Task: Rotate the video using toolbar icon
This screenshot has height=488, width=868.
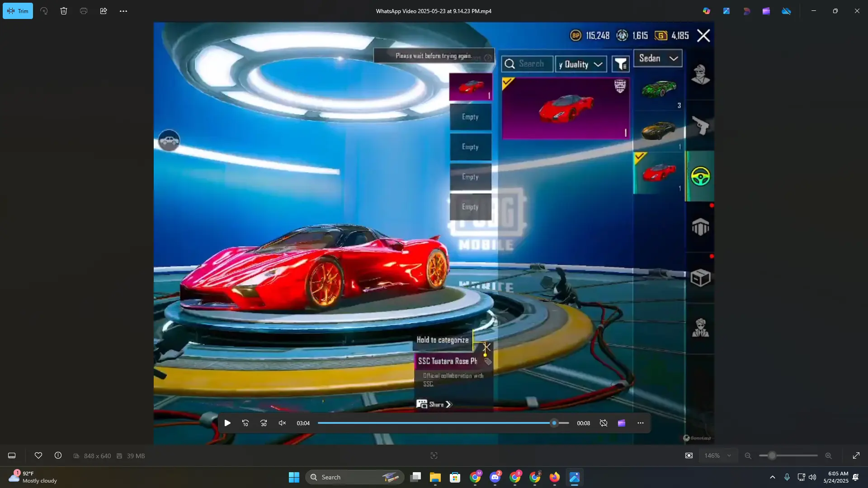Action: 44,11
